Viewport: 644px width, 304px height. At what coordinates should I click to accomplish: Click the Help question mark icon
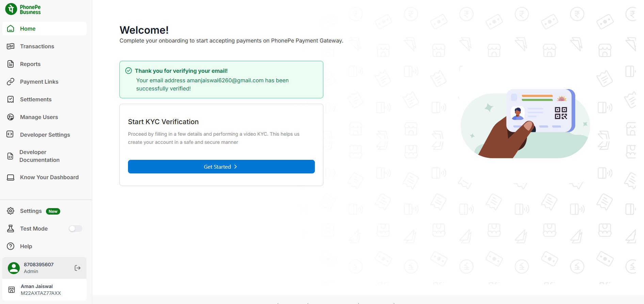tap(11, 246)
